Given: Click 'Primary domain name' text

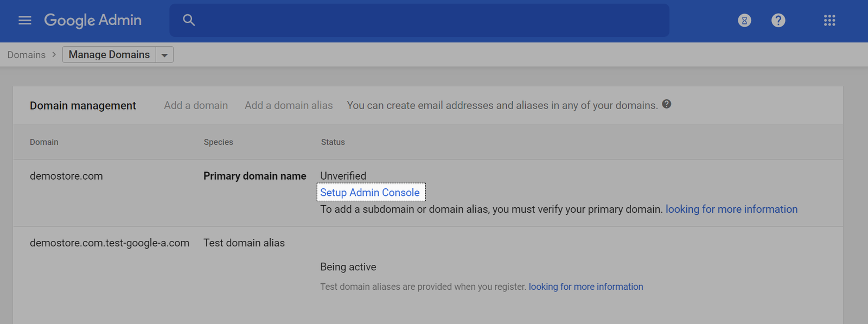Looking at the screenshot, I should click(x=255, y=176).
